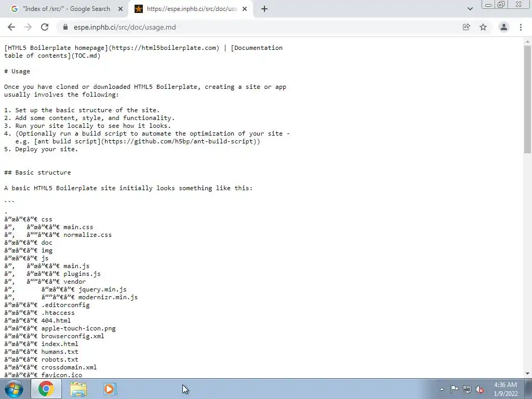532x399 pixels.
Task: Click the '.editorconfig' line
Action: (x=47, y=305)
